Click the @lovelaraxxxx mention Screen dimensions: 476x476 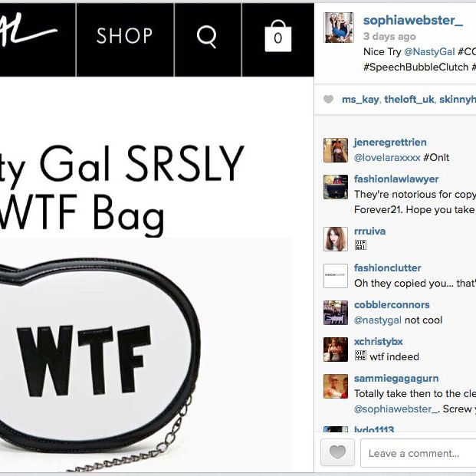pos(387,158)
